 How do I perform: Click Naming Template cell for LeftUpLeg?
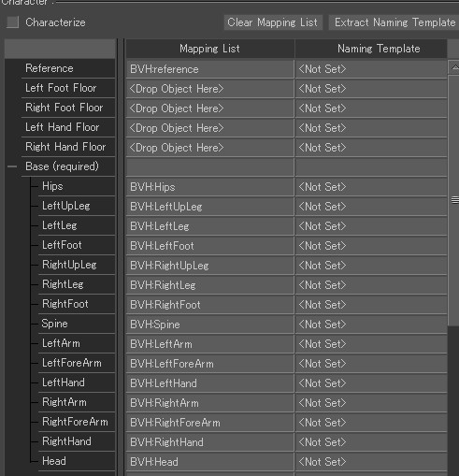(371, 207)
